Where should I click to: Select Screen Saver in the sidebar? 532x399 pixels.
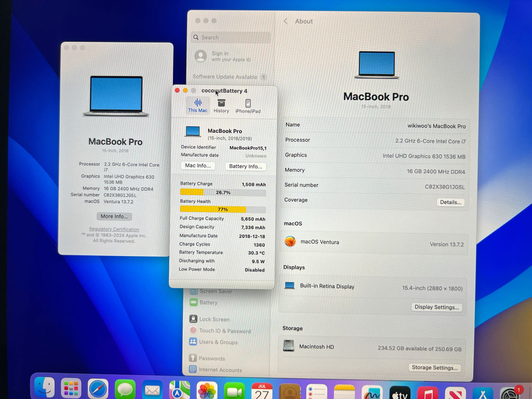click(x=215, y=291)
